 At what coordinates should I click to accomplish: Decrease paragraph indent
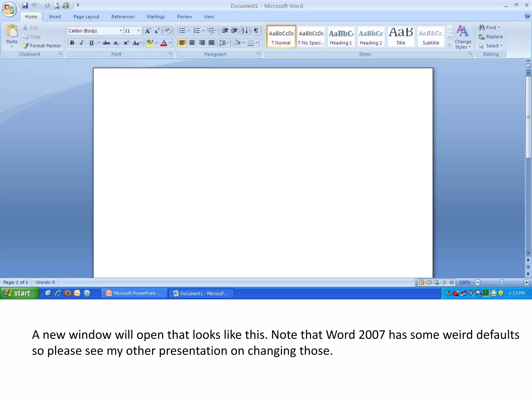(x=225, y=31)
